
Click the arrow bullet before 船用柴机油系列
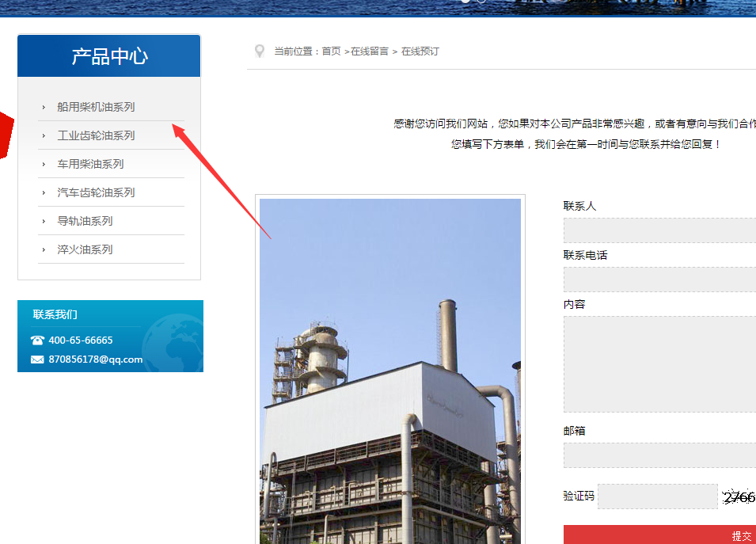point(44,107)
